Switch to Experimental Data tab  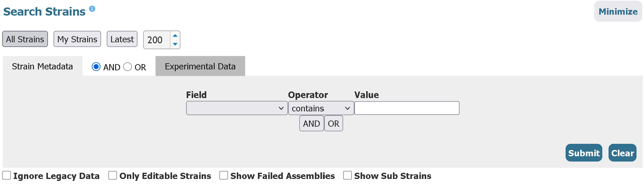pyautogui.click(x=200, y=66)
